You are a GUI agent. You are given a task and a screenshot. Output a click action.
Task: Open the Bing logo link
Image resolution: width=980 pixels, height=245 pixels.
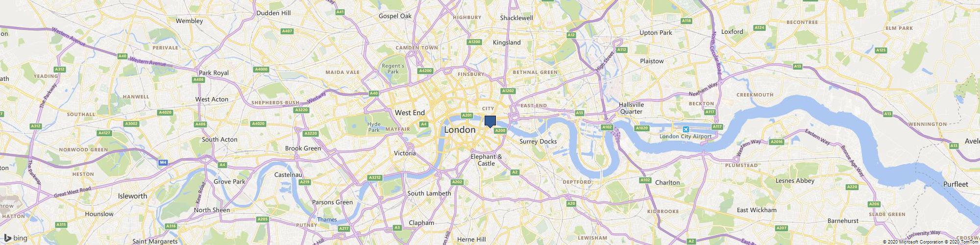coord(16,238)
